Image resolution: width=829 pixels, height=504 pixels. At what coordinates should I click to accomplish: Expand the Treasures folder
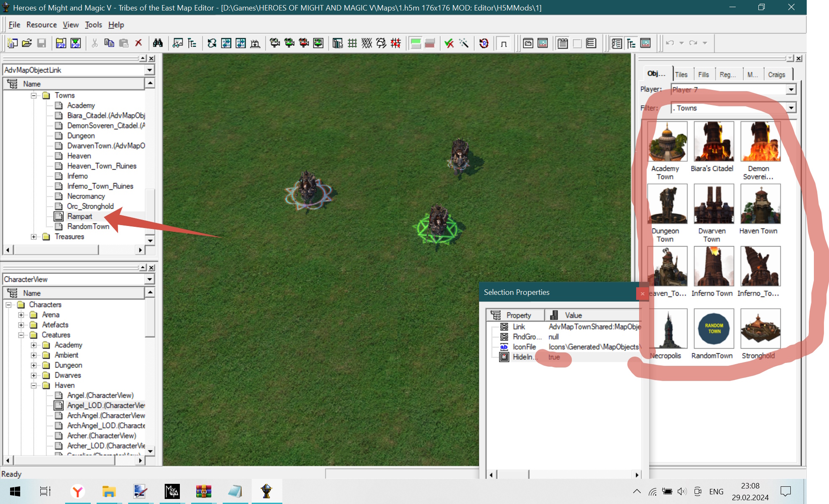point(34,236)
